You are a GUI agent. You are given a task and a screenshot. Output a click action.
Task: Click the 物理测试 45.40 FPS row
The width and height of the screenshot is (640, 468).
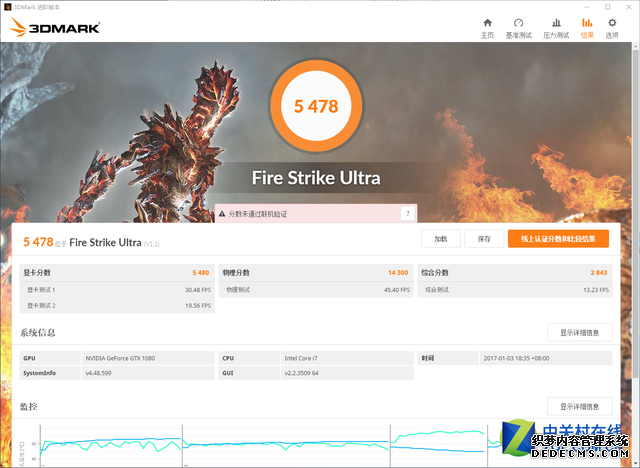316,290
